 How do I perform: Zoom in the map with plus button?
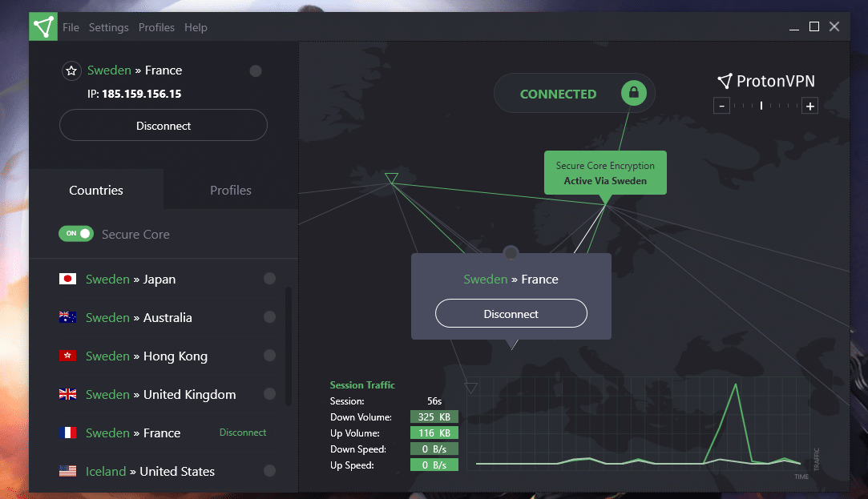click(809, 106)
